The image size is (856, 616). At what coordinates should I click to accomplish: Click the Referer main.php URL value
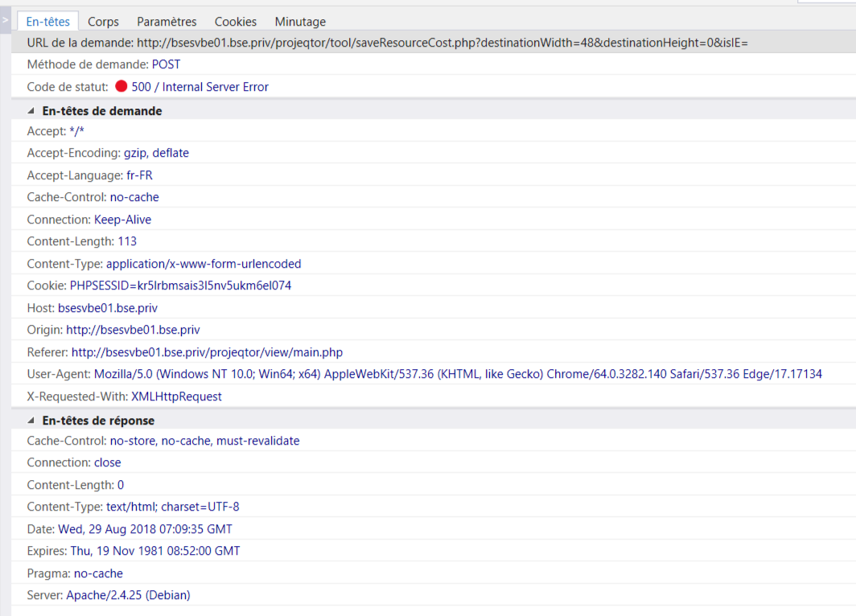click(x=207, y=352)
